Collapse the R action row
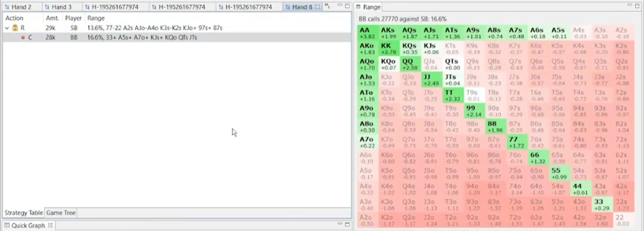Image resolution: width=644 pixels, height=231 pixels. click(x=7, y=28)
